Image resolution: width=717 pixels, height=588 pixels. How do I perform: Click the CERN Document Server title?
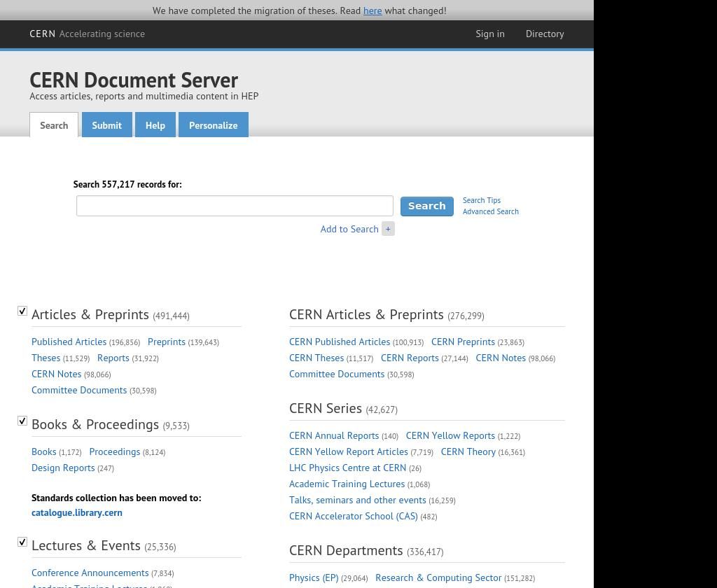coord(134,80)
